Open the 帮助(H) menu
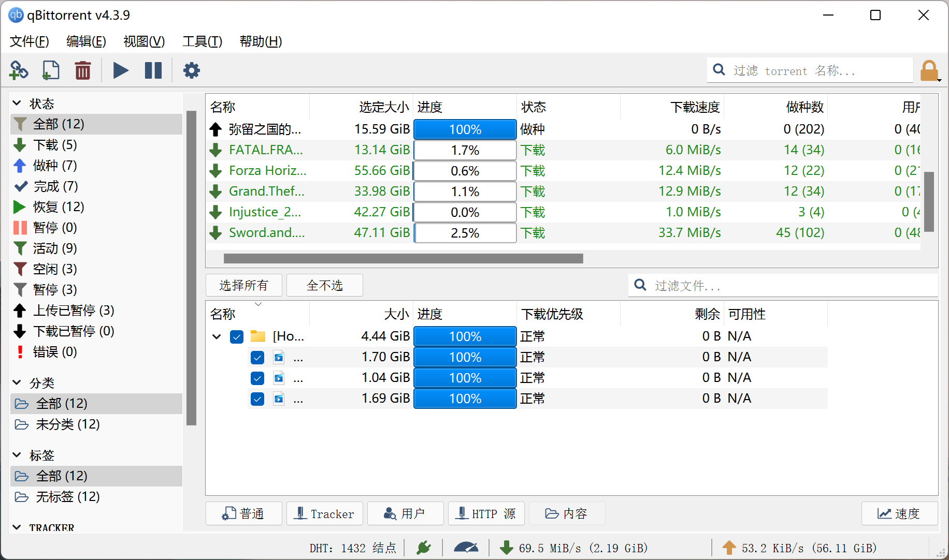The height and width of the screenshot is (560, 949). [261, 41]
